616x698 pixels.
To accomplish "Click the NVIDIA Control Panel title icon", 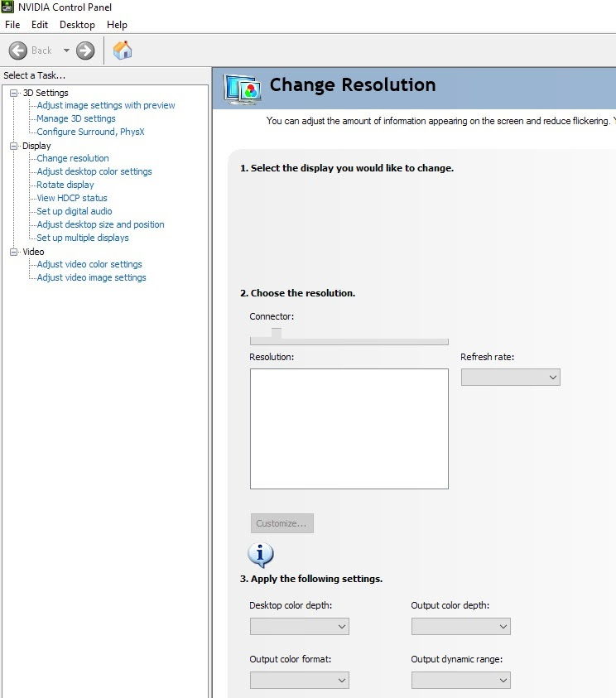I will coord(8,7).
